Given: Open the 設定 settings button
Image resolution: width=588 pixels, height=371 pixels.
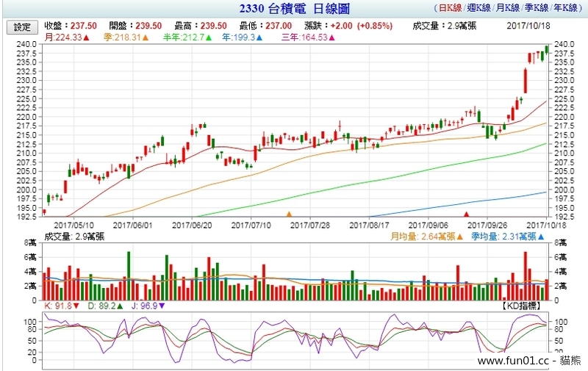Looking at the screenshot, I should pos(22,27).
